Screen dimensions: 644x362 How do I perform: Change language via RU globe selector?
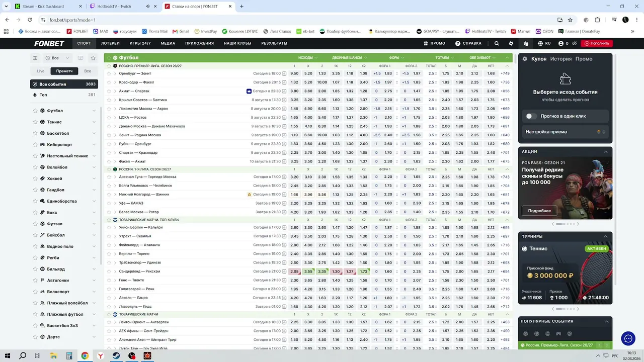tap(544, 43)
